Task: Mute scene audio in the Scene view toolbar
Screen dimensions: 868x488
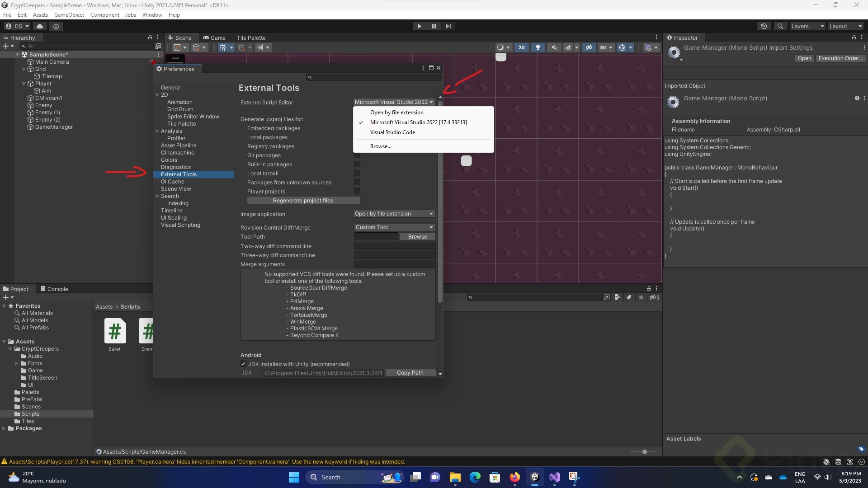Action: [x=553, y=47]
